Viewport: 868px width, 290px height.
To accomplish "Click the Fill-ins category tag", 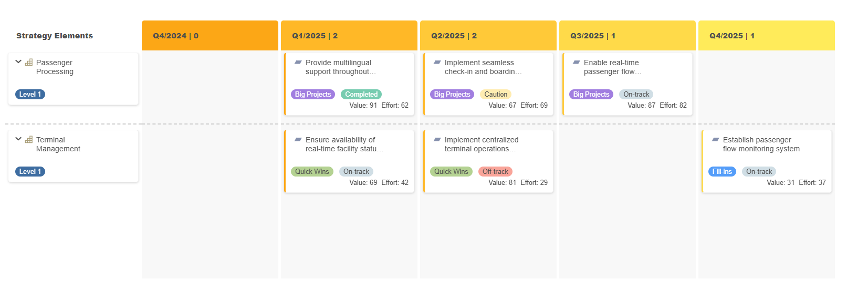I will click(722, 172).
